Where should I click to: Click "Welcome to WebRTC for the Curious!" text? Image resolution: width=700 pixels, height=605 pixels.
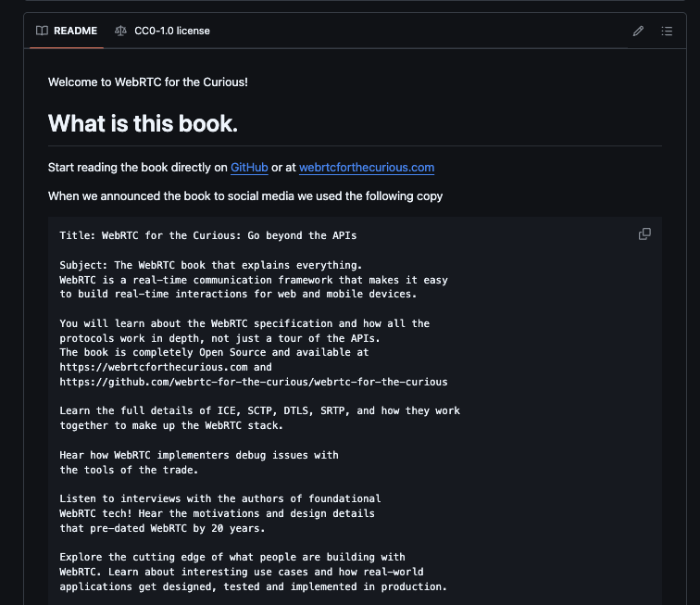tap(148, 82)
